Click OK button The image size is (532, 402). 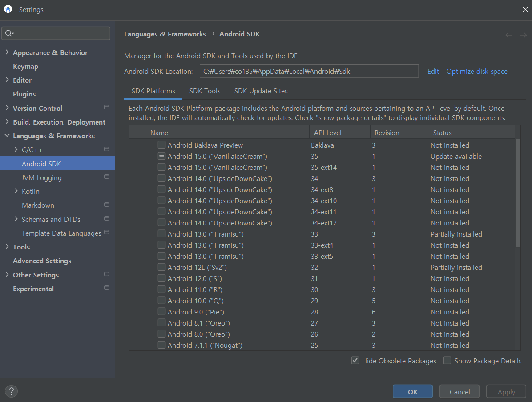(413, 391)
